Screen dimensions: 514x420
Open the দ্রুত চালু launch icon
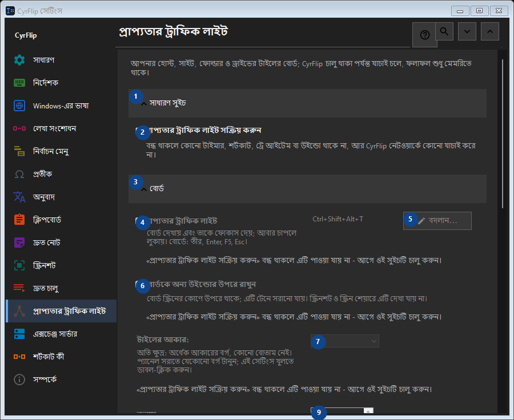point(19,288)
